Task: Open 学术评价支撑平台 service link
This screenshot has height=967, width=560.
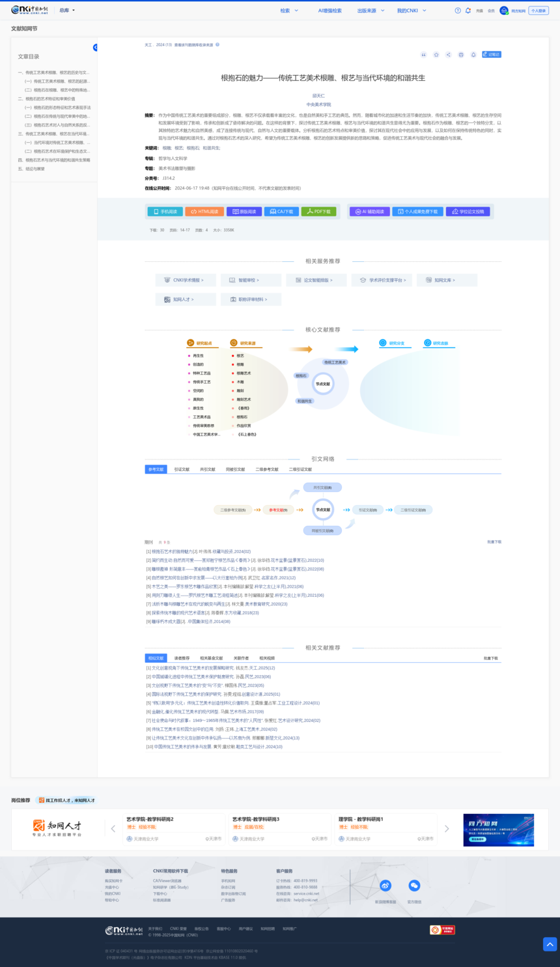Action: 382,280
